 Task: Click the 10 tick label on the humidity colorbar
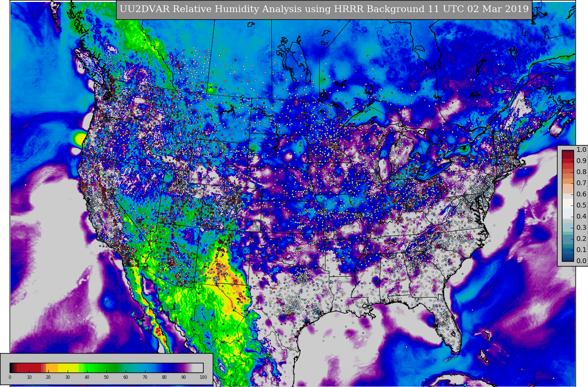(29, 377)
